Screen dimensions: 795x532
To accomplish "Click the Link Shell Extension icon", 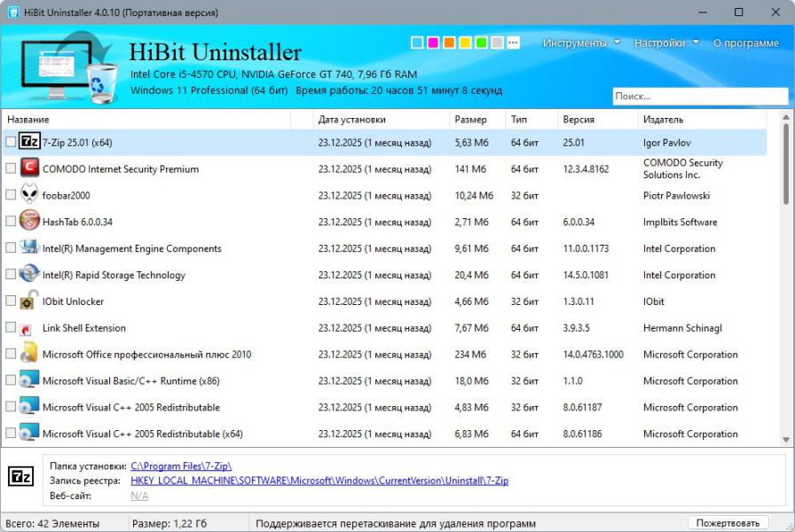I will coord(29,328).
